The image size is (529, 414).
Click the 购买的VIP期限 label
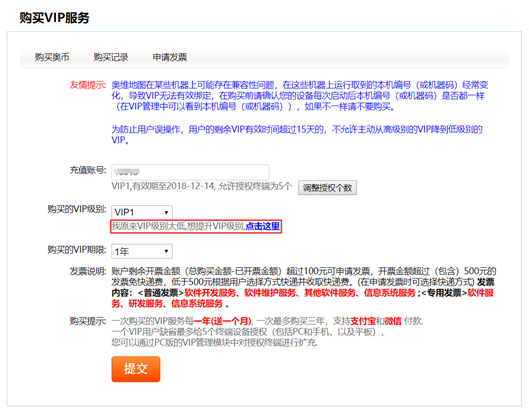coord(77,250)
